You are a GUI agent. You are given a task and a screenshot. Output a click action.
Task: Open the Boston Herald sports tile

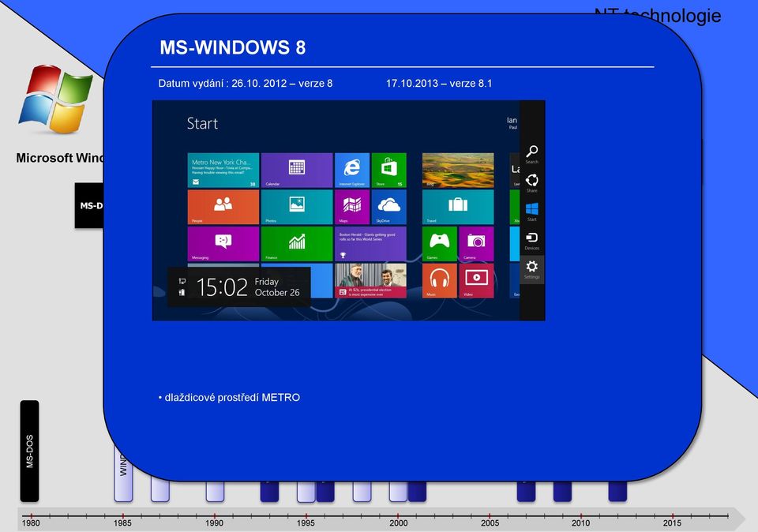pyautogui.click(x=371, y=244)
